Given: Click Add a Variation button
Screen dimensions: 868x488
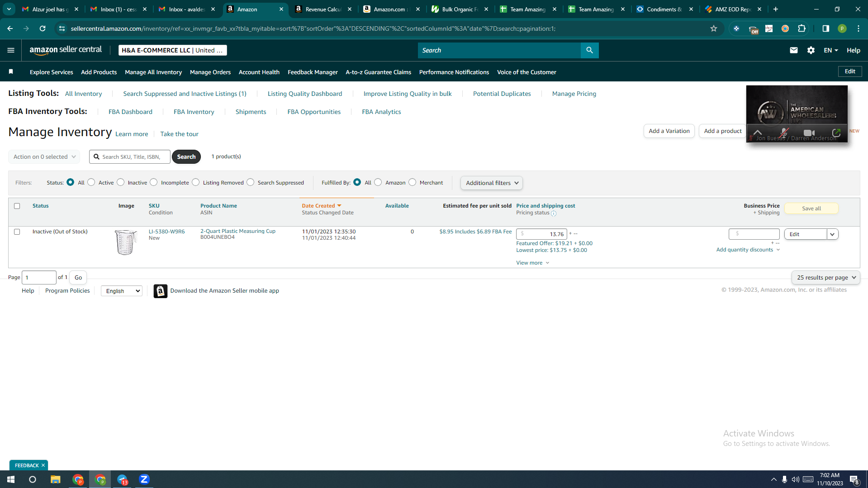Looking at the screenshot, I should (x=669, y=131).
